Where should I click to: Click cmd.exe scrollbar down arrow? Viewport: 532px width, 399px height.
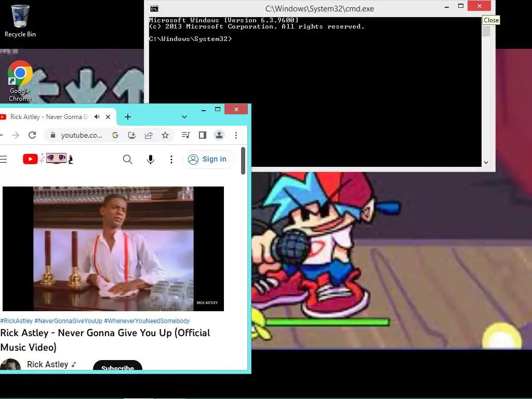486,163
